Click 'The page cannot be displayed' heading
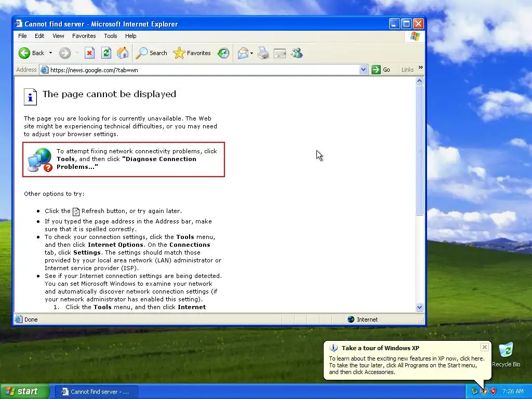532x399 pixels. coord(109,95)
